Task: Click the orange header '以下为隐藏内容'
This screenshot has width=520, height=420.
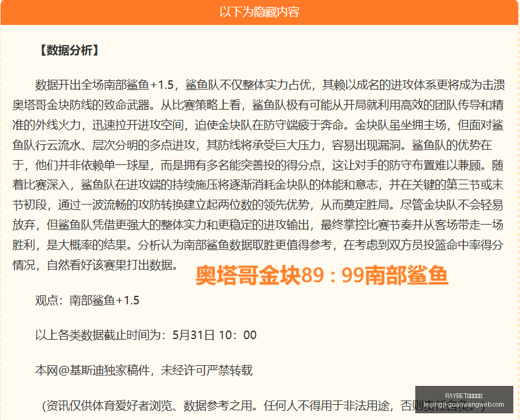Action: [x=259, y=12]
